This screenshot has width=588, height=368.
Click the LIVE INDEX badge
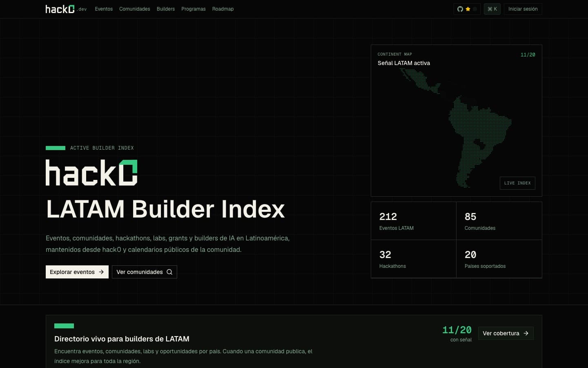(x=517, y=183)
